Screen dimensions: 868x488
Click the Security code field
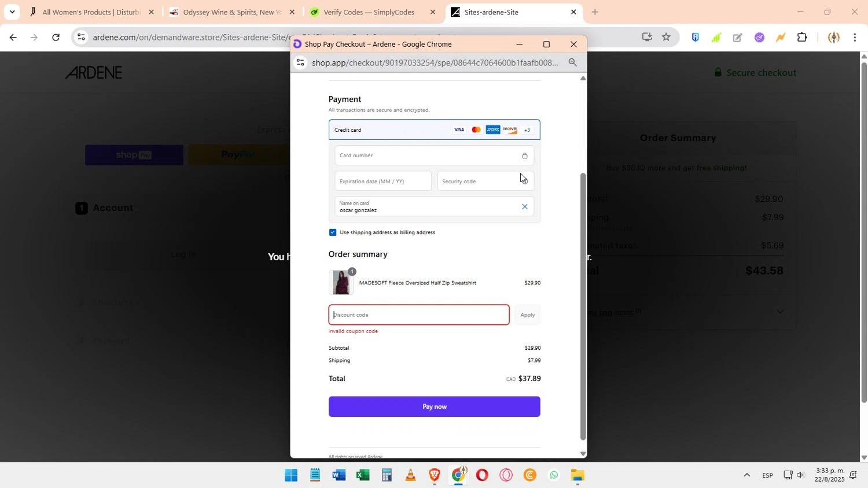486,182
